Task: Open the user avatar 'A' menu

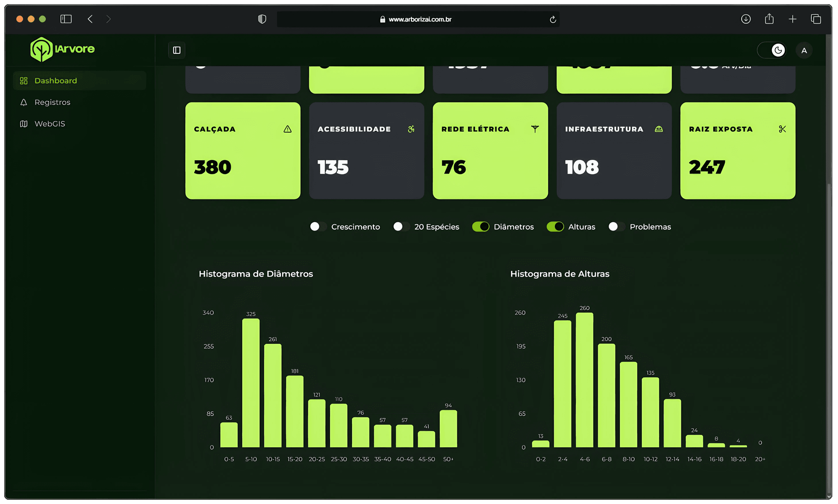Action: (804, 51)
